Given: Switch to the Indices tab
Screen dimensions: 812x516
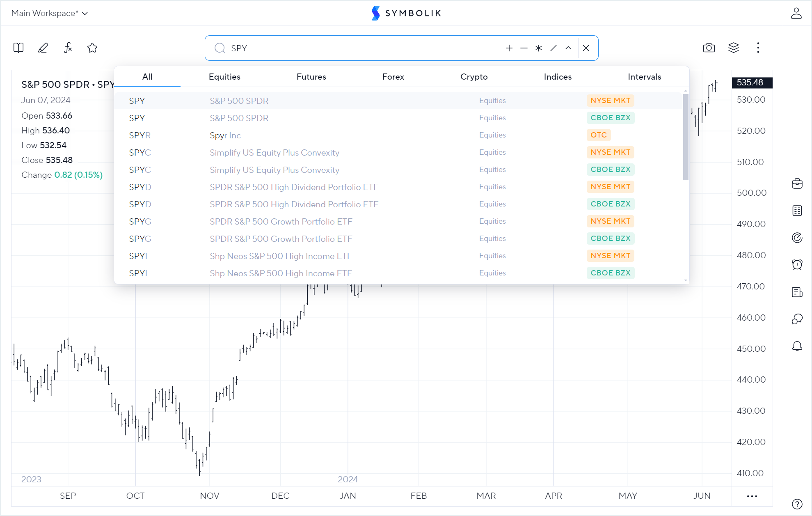Looking at the screenshot, I should (x=558, y=77).
